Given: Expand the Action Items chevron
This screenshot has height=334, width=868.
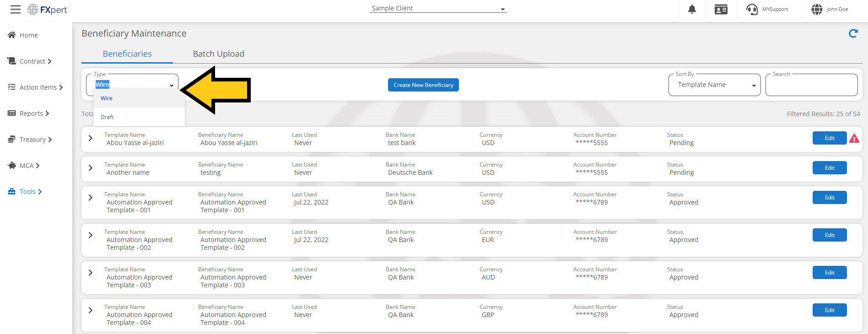Looking at the screenshot, I should [x=61, y=87].
